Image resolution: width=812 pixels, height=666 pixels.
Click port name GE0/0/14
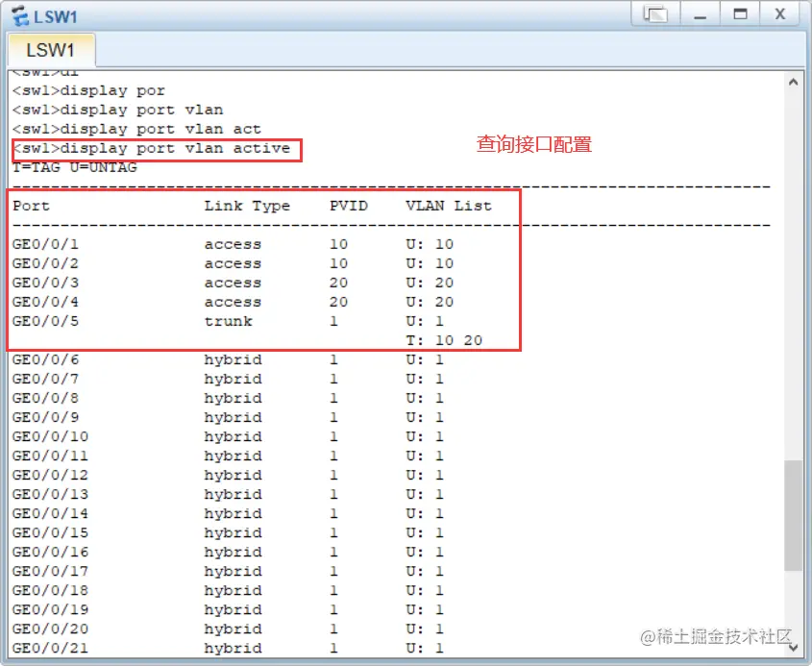tap(50, 512)
